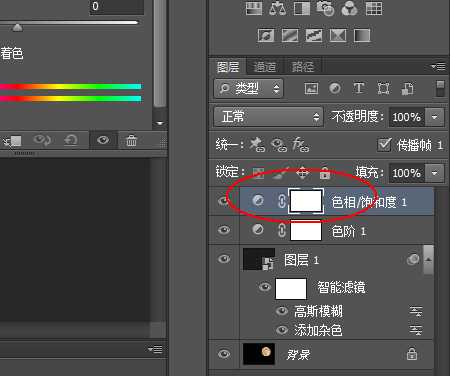Switch to the 图层 tab
Screen dimensions: 450x376
pyautogui.click(x=228, y=67)
